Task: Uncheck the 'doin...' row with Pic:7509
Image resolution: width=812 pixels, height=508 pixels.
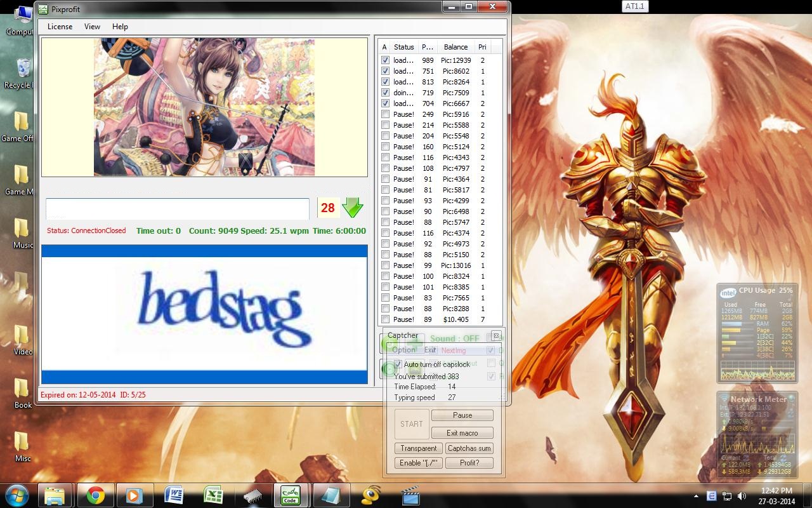Action: tap(385, 93)
